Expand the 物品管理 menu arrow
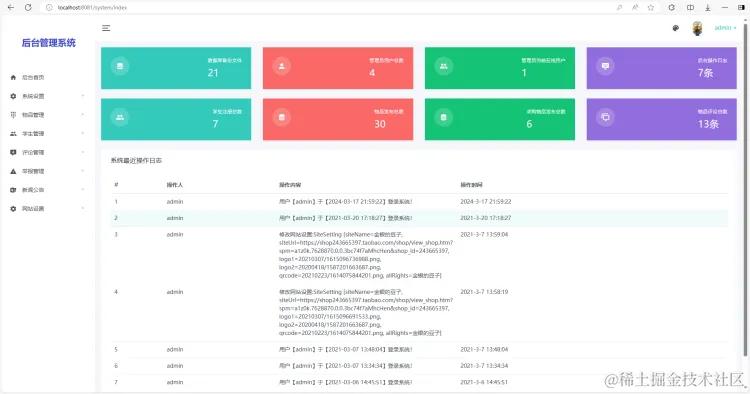Image resolution: width=750 pixels, height=394 pixels. 83,115
